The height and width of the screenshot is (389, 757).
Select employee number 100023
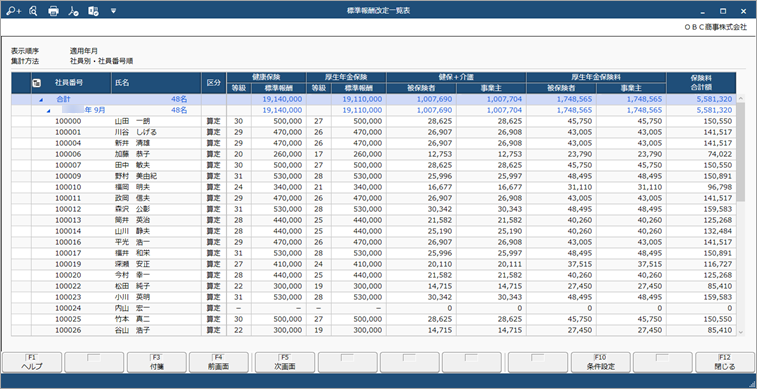[x=68, y=297]
